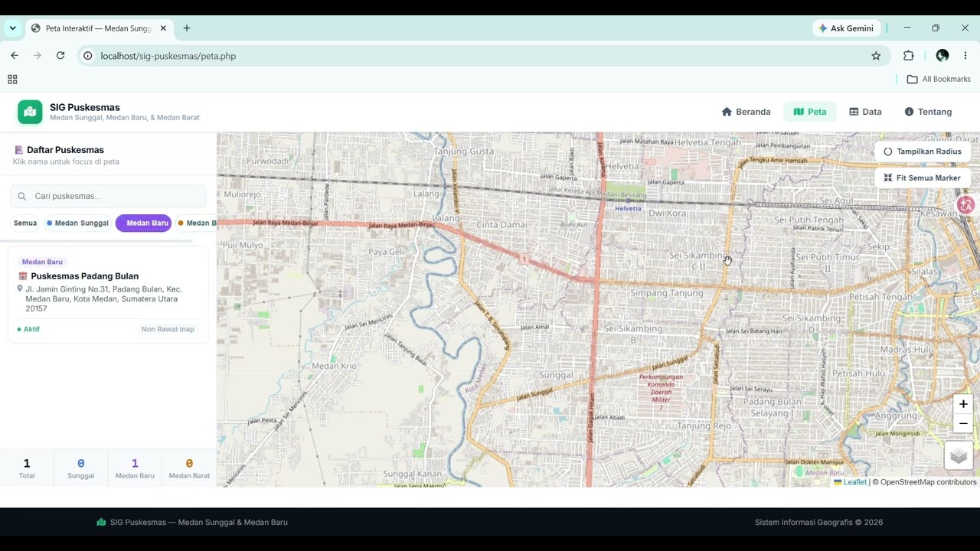Zoom in with the plus button
This screenshot has height=551, width=980.
[x=963, y=404]
